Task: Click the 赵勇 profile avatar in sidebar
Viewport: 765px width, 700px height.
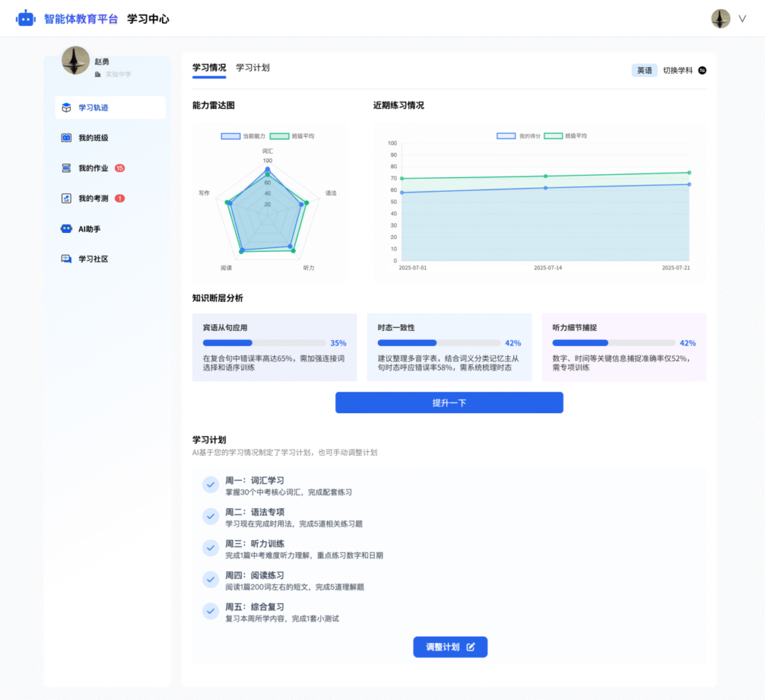Action: (75, 61)
